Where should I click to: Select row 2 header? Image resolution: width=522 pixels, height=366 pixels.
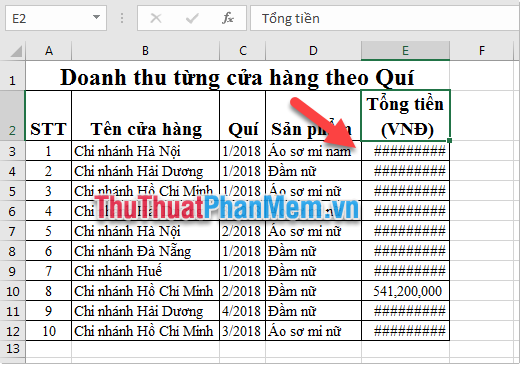(x=12, y=115)
